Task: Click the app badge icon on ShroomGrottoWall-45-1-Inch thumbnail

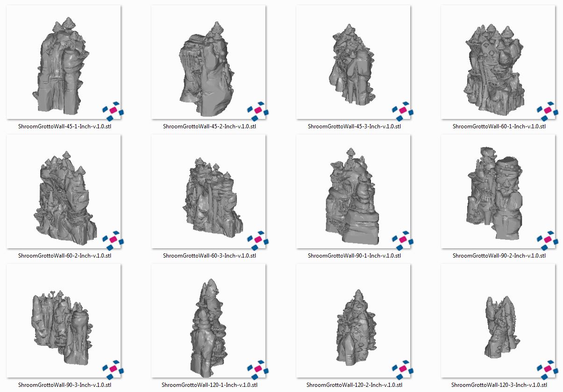Action: point(113,110)
